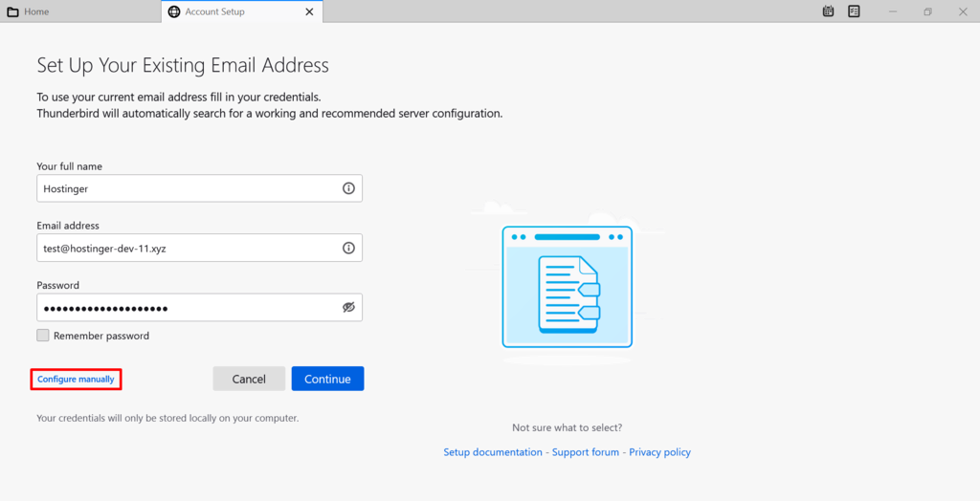Image resolution: width=980 pixels, height=501 pixels.
Task: Click the globe icon on Account Setup tab
Action: click(x=174, y=11)
